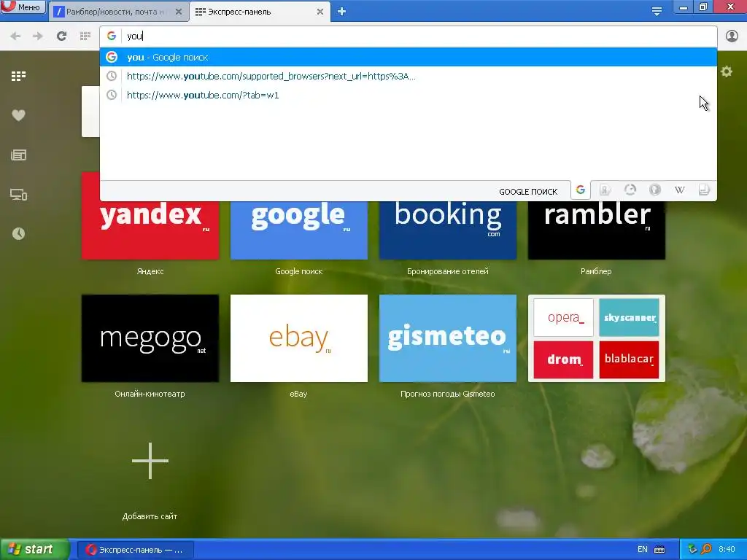Viewport: 747px width, 560px height.
Task: Open youtube.com/supported_browsers history suggestion
Action: pos(409,76)
